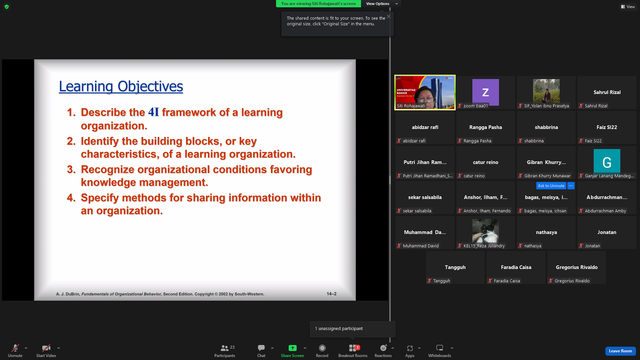Image resolution: width=640 pixels, height=360 pixels.
Task: Select shabbrina's participant tile
Action: point(546,128)
